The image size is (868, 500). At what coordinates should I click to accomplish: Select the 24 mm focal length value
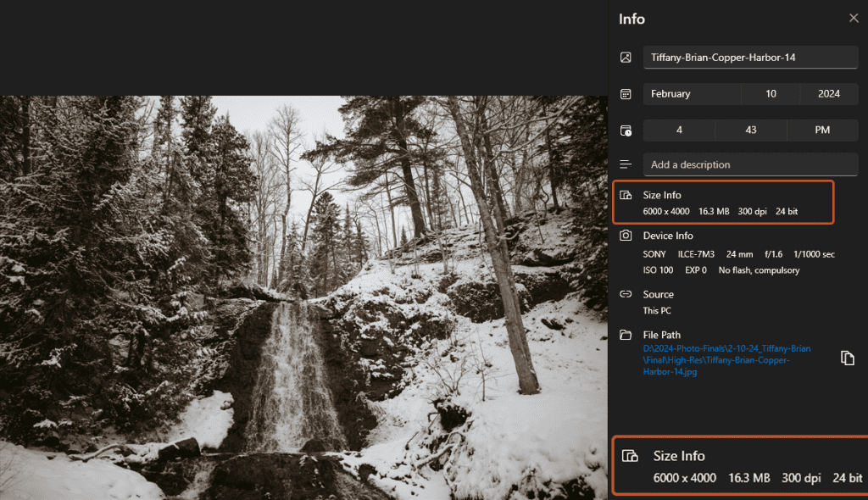tap(739, 254)
